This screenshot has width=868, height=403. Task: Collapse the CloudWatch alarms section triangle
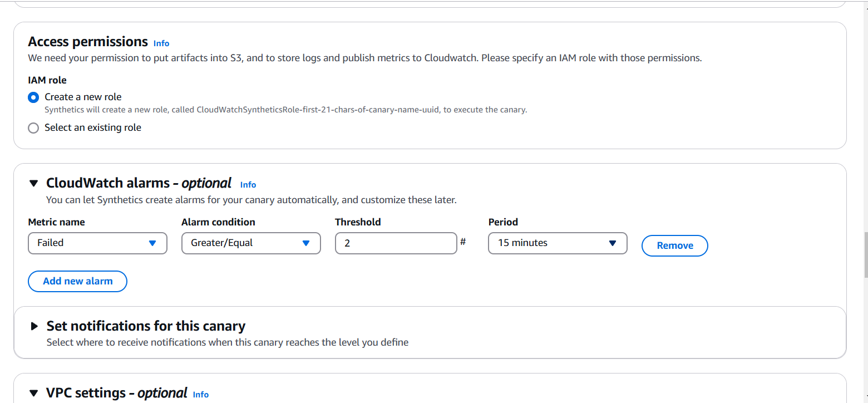[x=34, y=183]
